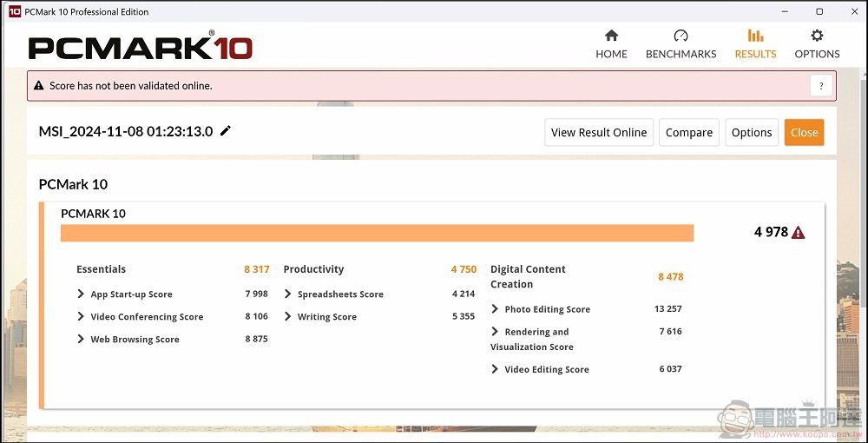The width and height of the screenshot is (868, 443).
Task: Click the orange Close button
Action: coord(804,132)
